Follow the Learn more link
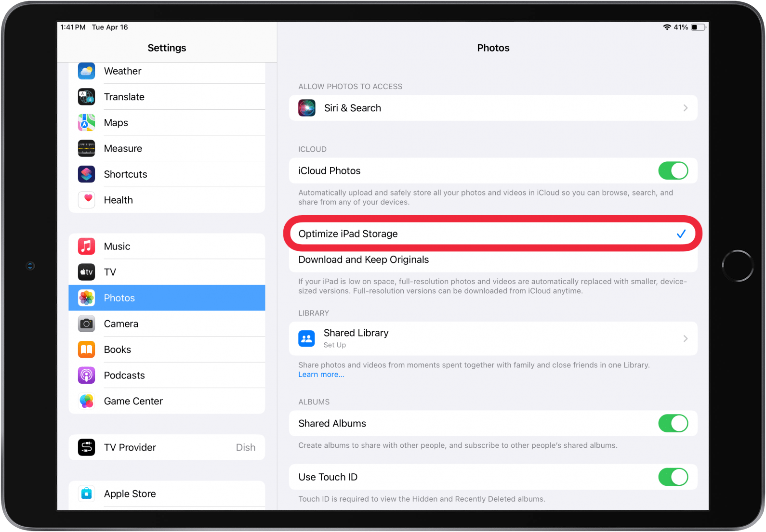This screenshot has height=532, width=766. [x=321, y=375]
